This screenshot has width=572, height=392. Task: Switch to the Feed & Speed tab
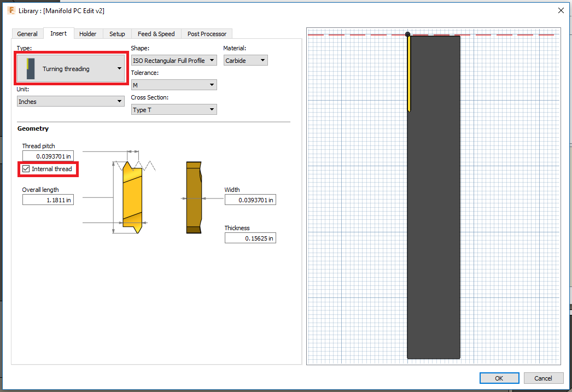coord(156,33)
